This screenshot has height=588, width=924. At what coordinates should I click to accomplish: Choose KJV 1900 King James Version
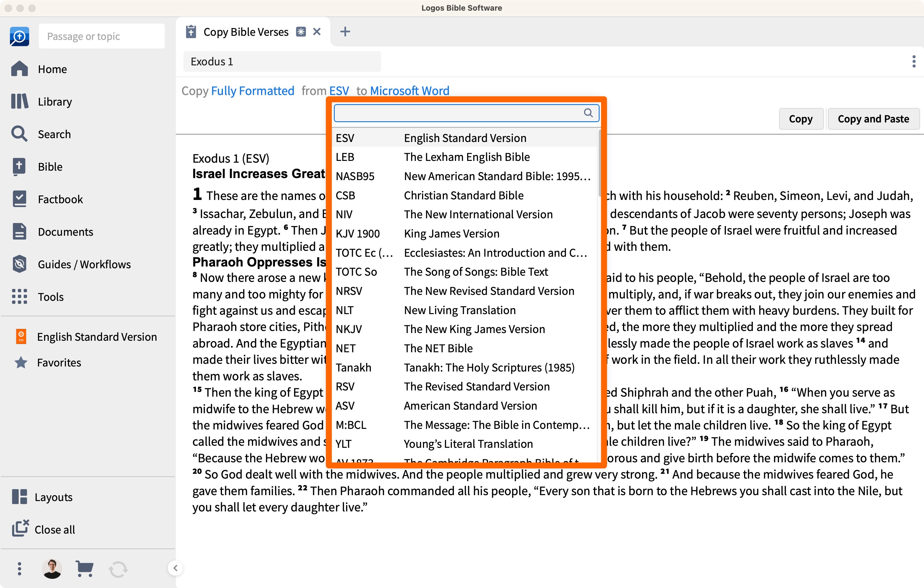click(465, 234)
